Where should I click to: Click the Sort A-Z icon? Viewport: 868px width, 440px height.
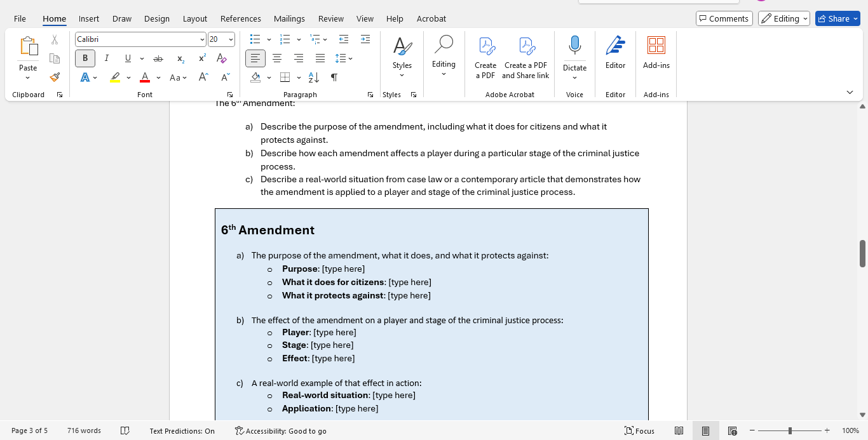pos(313,77)
